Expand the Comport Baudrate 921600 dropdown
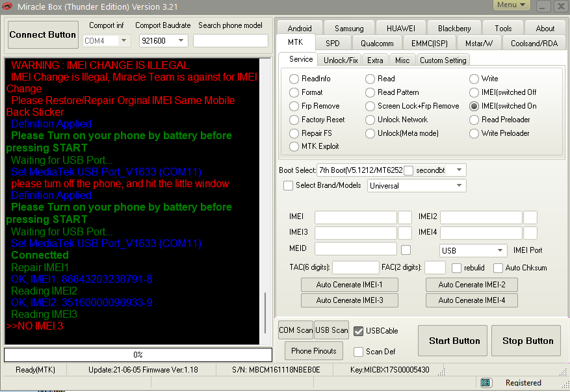 click(x=181, y=40)
